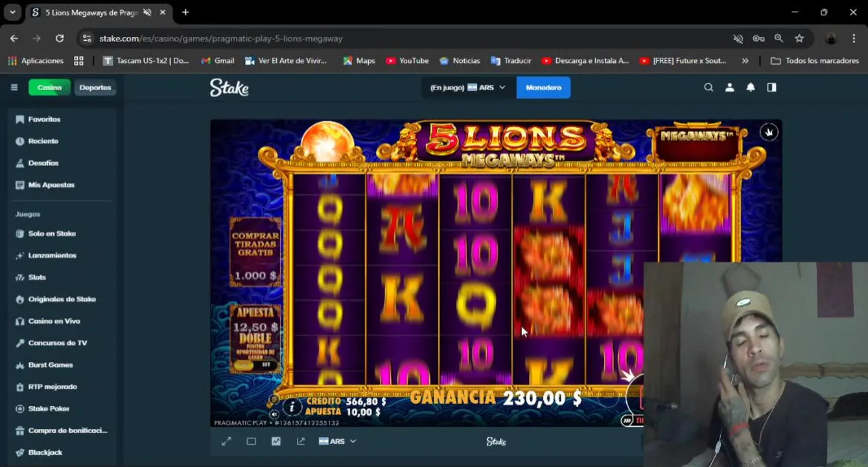This screenshot has height=467, width=868.
Task: Open live stats chart icon
Action: click(276, 441)
